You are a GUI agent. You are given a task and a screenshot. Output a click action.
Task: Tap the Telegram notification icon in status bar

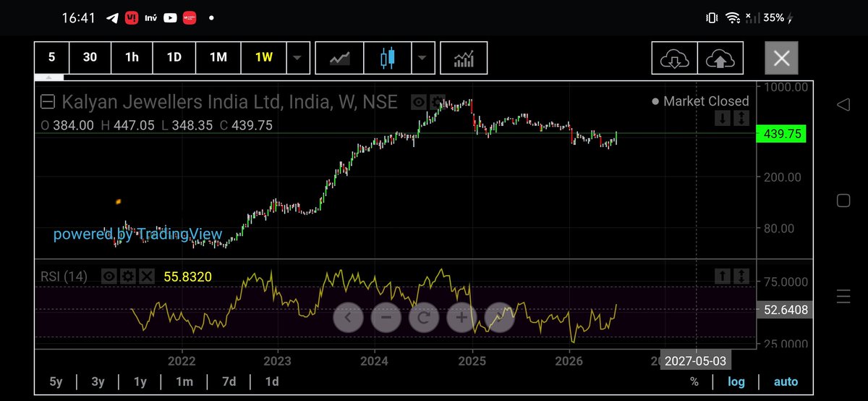point(113,17)
